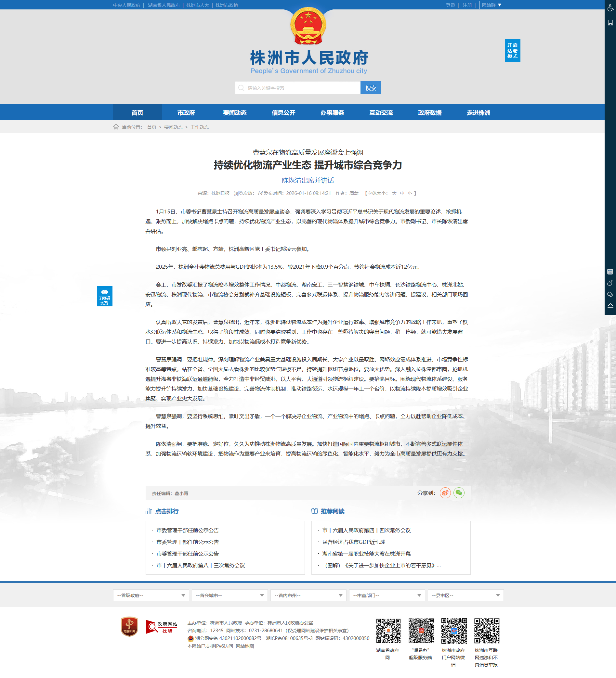Open the WeChat chat-bubbles sidebar icon

point(610,295)
